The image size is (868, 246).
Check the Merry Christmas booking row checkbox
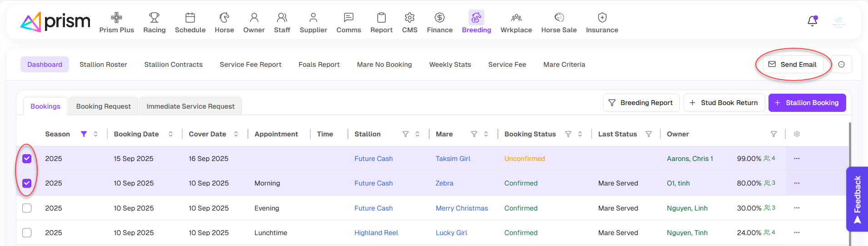27,208
